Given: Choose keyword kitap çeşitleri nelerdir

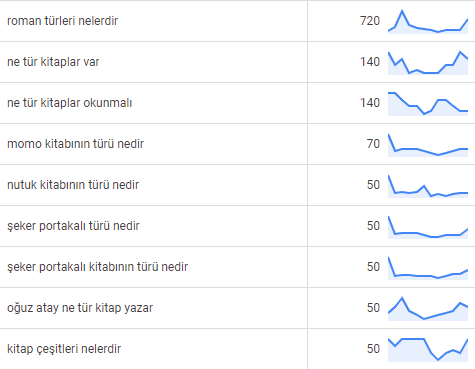Looking at the screenshot, I should 64,349.
